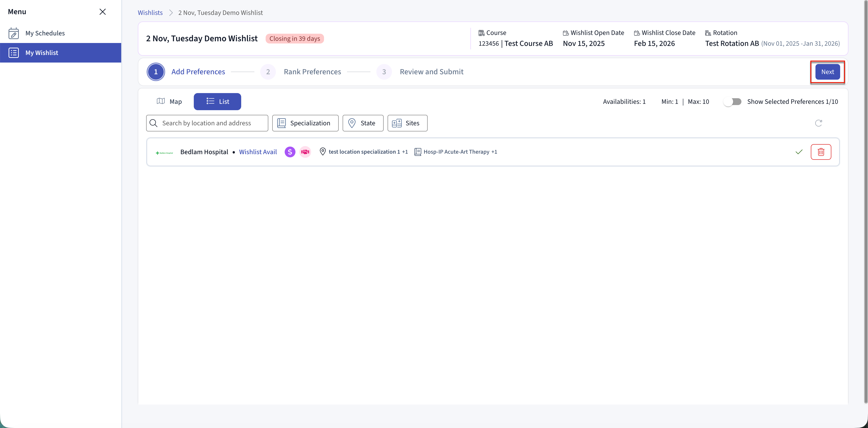Click the red trash delete icon

click(821, 152)
